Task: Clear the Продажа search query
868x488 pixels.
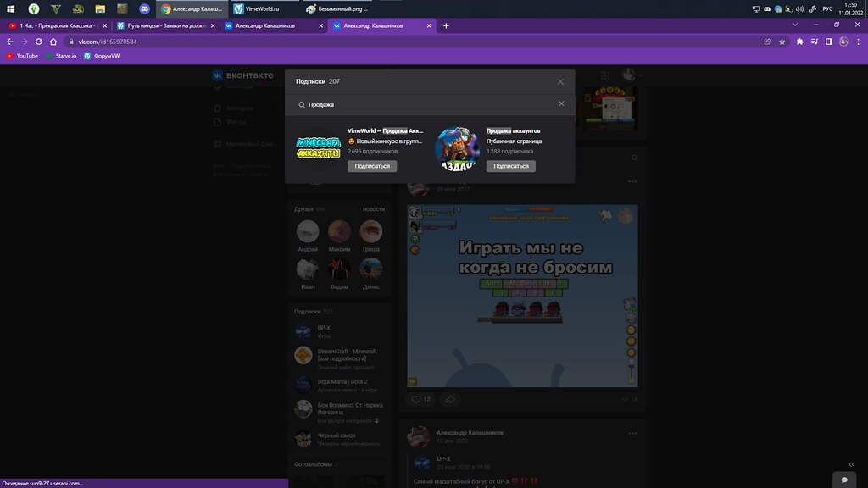Action: pos(561,104)
